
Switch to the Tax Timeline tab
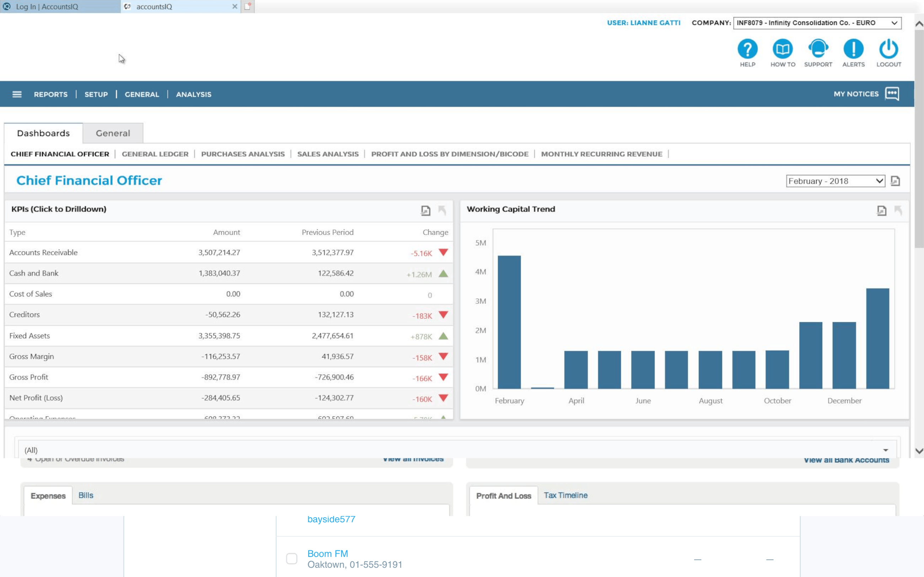tap(565, 495)
